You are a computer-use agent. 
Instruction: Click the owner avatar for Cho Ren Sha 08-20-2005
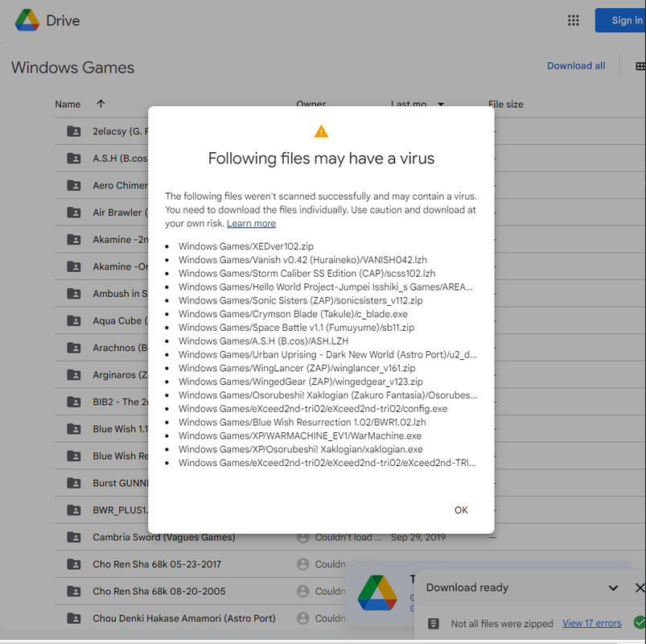coord(302,591)
